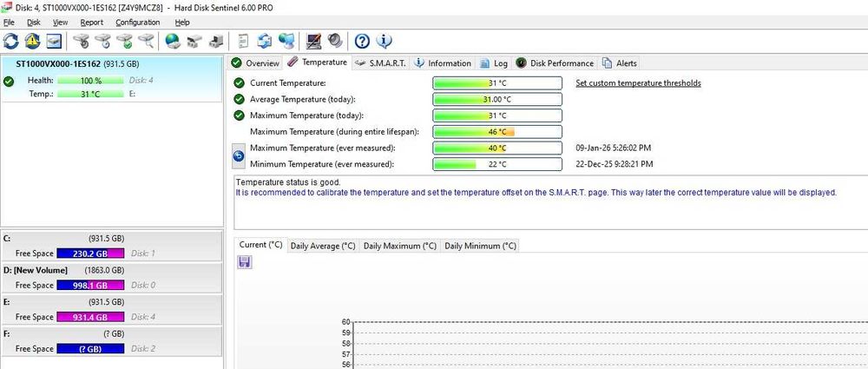Click the refresh icon with yellow warning sign
The image size is (868, 369).
32,41
